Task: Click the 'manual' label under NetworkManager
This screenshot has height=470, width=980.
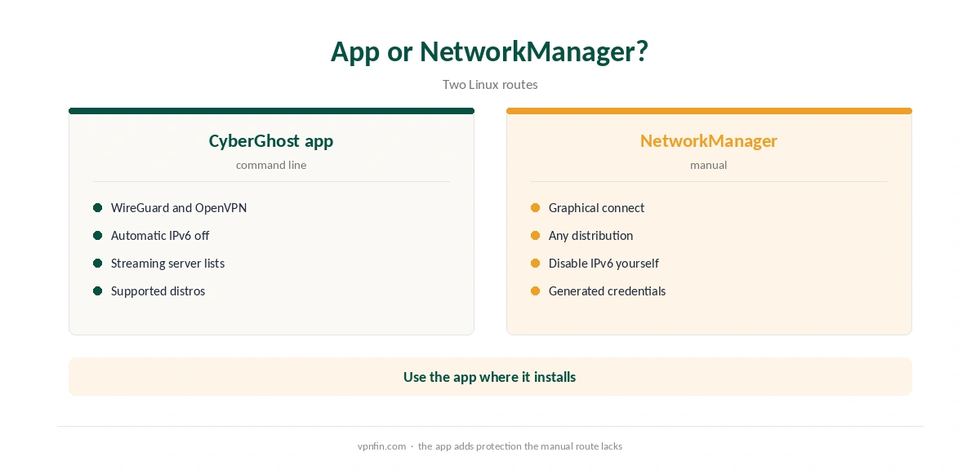Action: 709,165
